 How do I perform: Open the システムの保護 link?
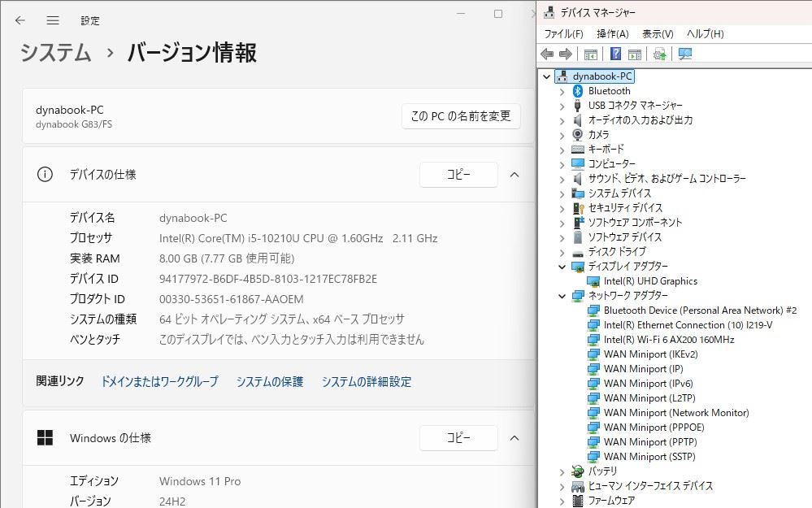pos(270,382)
